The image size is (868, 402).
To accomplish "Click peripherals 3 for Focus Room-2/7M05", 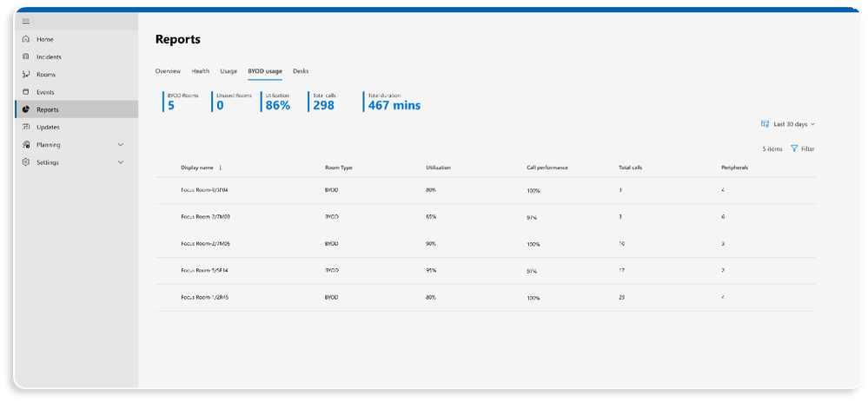I will pyautogui.click(x=723, y=243).
